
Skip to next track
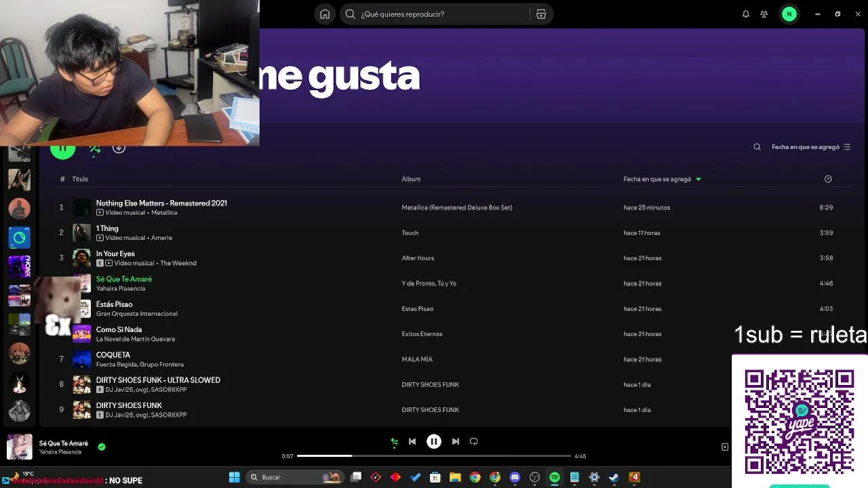[456, 441]
